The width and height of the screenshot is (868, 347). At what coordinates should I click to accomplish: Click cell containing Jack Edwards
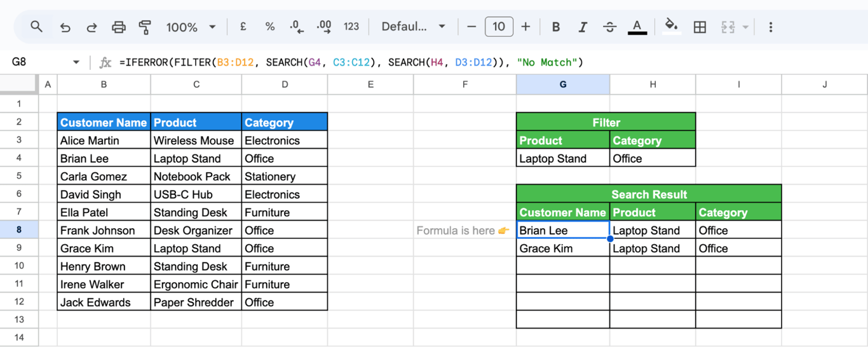[104, 303]
